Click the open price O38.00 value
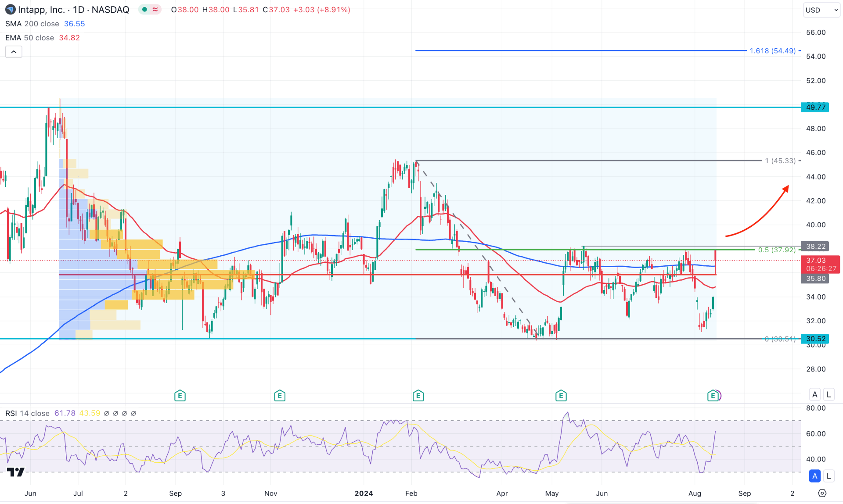The width and height of the screenshot is (843, 504). [185, 10]
